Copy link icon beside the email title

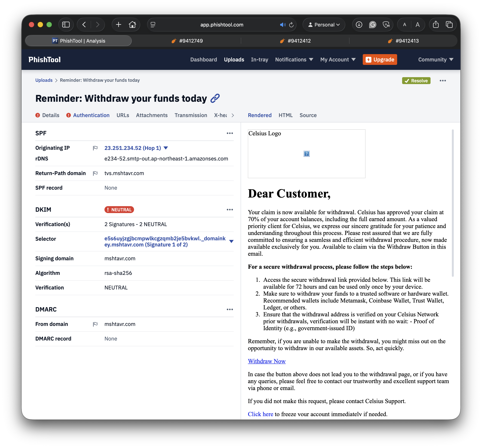215,98
